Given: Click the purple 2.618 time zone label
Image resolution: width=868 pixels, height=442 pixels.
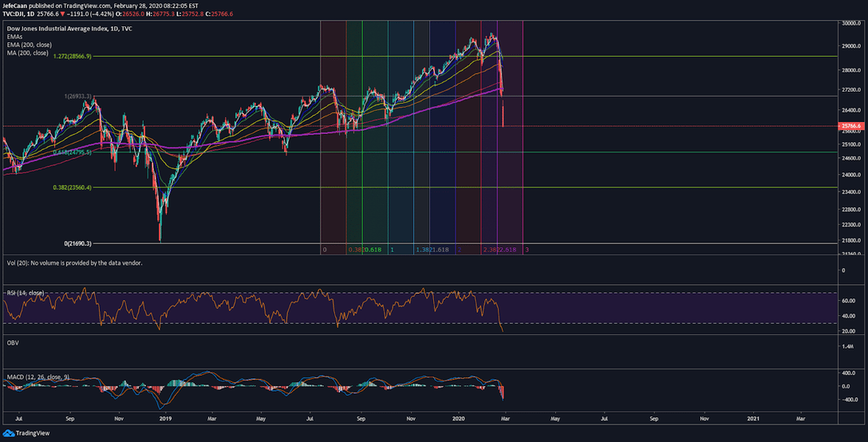Looking at the screenshot, I should coord(507,250).
